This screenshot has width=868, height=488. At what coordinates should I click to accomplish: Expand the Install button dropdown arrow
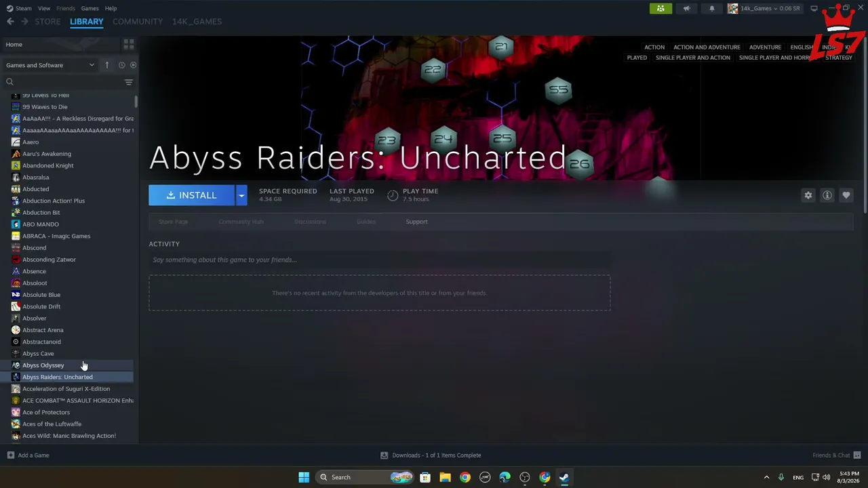(x=241, y=195)
